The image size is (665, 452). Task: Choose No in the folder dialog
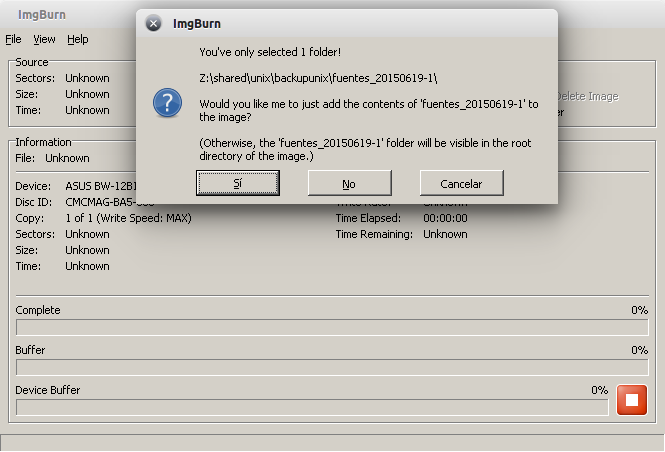pyautogui.click(x=349, y=184)
